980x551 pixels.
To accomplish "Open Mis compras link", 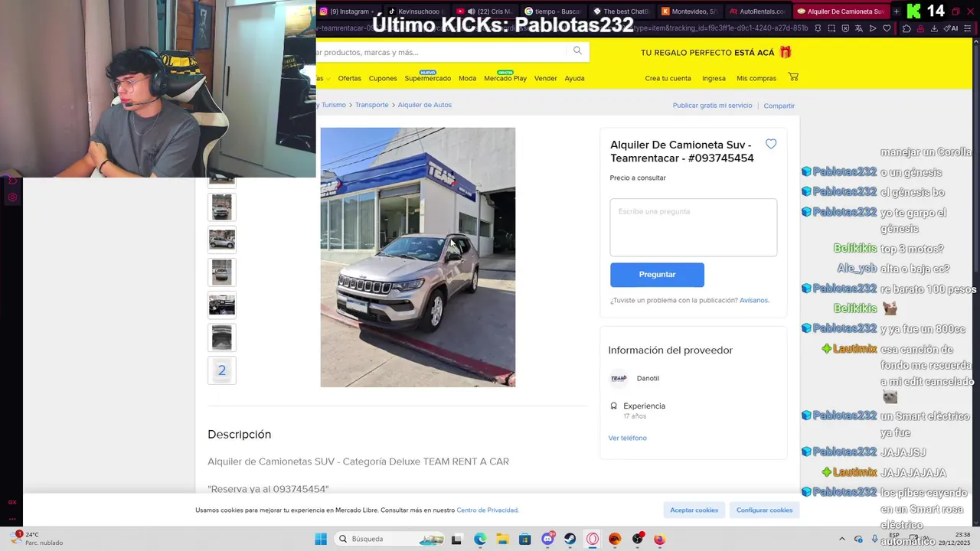I will coord(756,78).
